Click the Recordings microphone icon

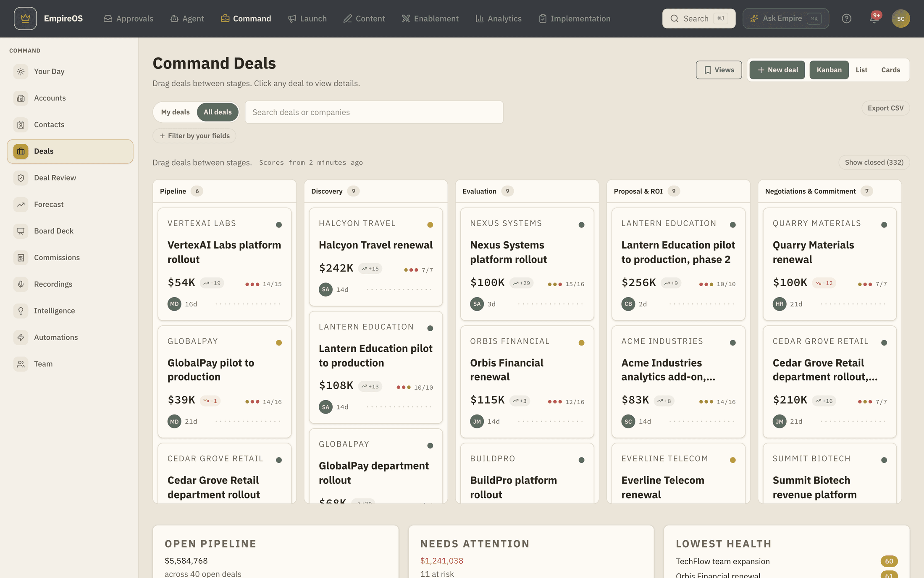(x=21, y=284)
